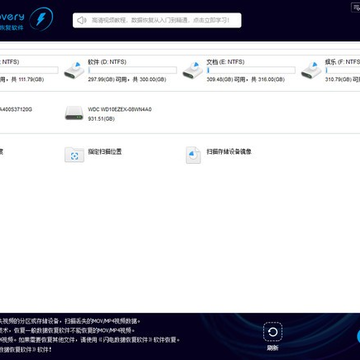Click the 指定扫描位置 folder icon
This screenshot has height=360, width=360.
(74, 155)
